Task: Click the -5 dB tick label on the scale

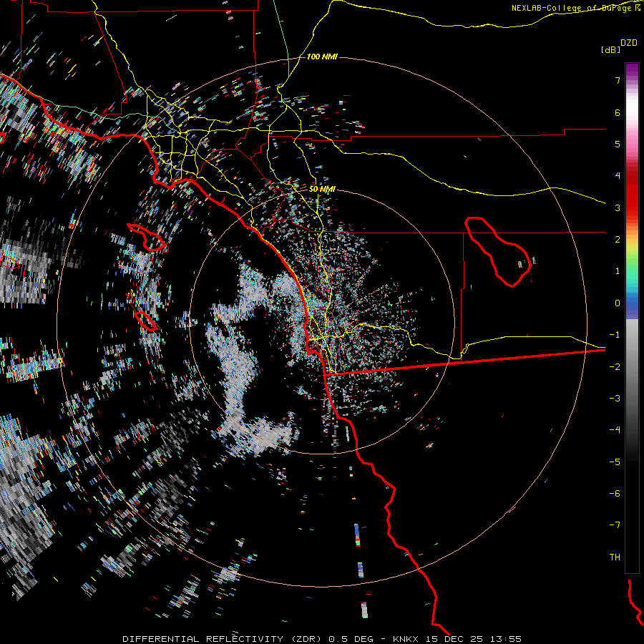Action: click(x=615, y=462)
